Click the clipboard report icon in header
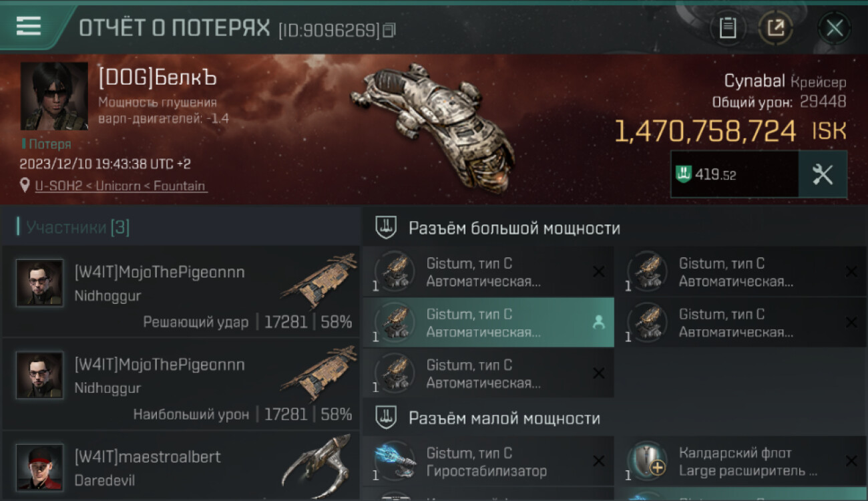The width and height of the screenshot is (868, 501). tap(728, 28)
